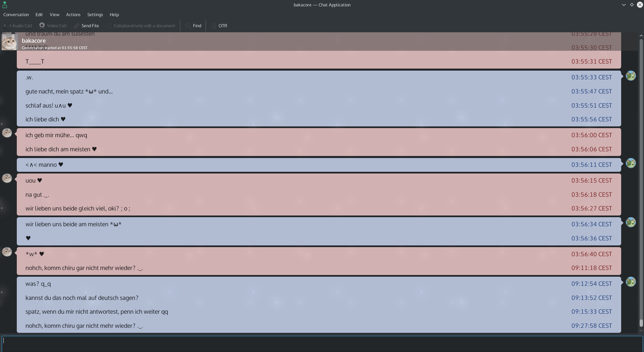Click message 'wir lieben uns beide gleich viel'
The height and width of the screenshot is (352, 644).
click(x=78, y=208)
